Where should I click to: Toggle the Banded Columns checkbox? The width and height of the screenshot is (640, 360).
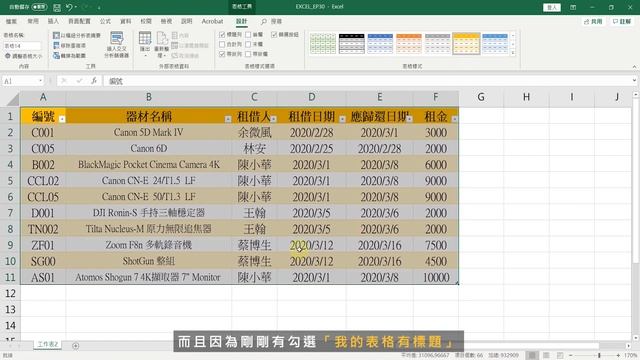[x=248, y=54]
